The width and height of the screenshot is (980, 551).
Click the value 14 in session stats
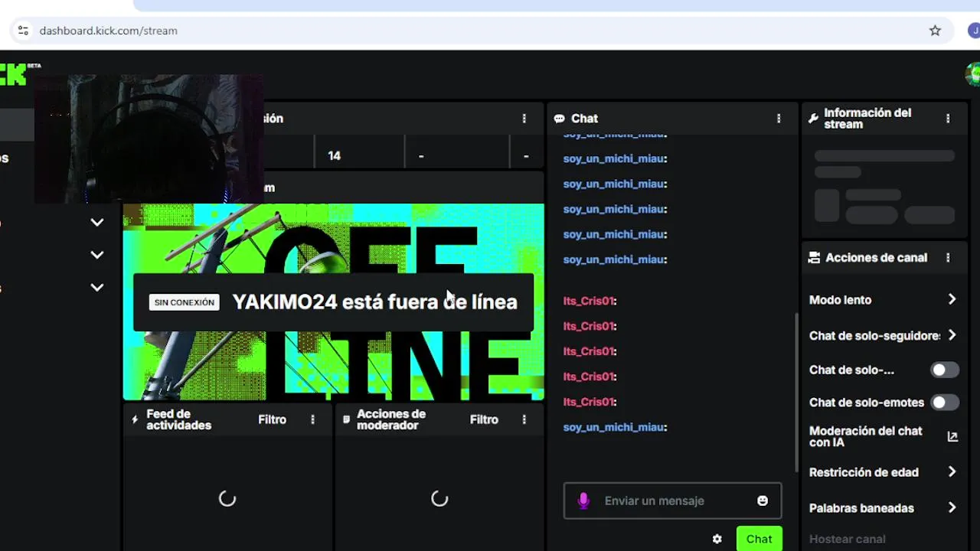[x=334, y=155]
